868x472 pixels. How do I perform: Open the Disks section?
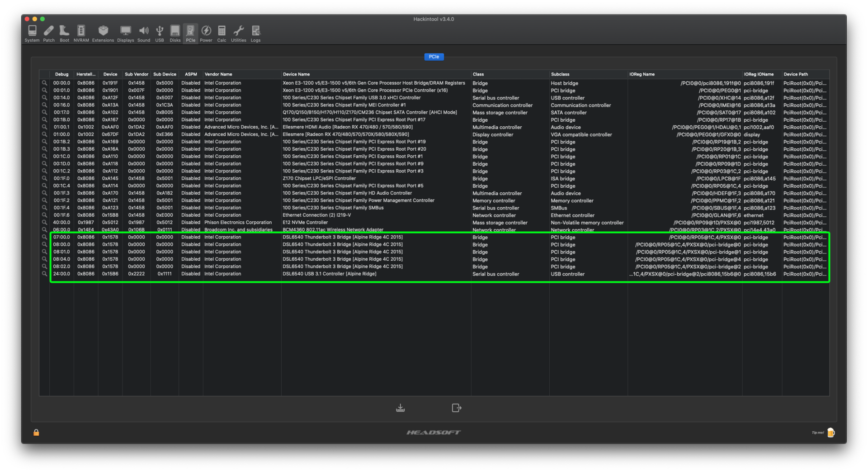tap(175, 33)
